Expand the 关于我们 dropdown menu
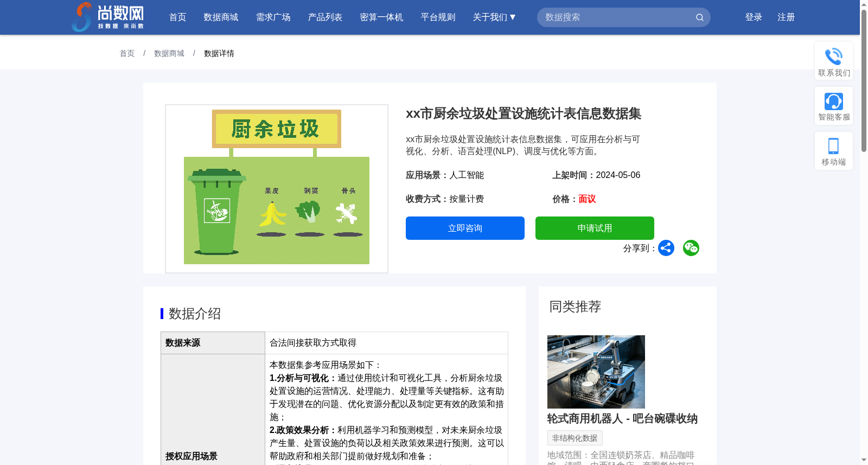Screen dimensions: 868x465 click(x=494, y=17)
